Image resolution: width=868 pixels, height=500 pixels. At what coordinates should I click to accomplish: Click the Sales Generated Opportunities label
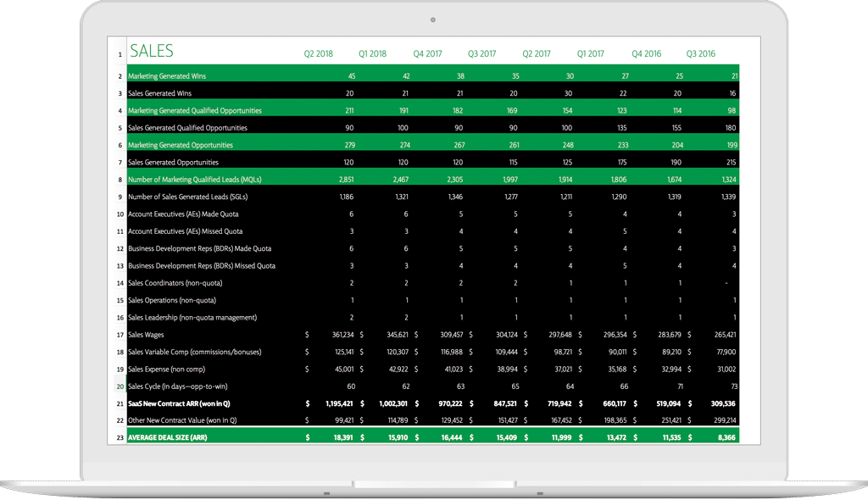173,162
